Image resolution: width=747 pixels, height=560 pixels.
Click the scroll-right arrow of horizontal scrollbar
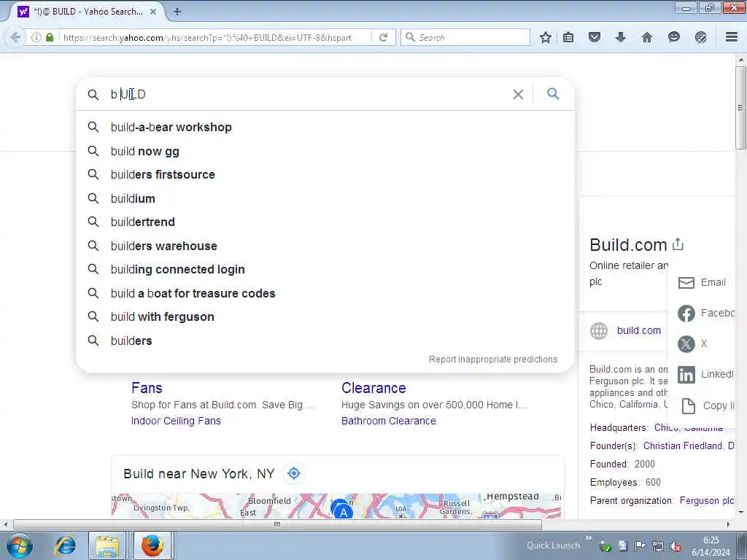[x=728, y=524]
